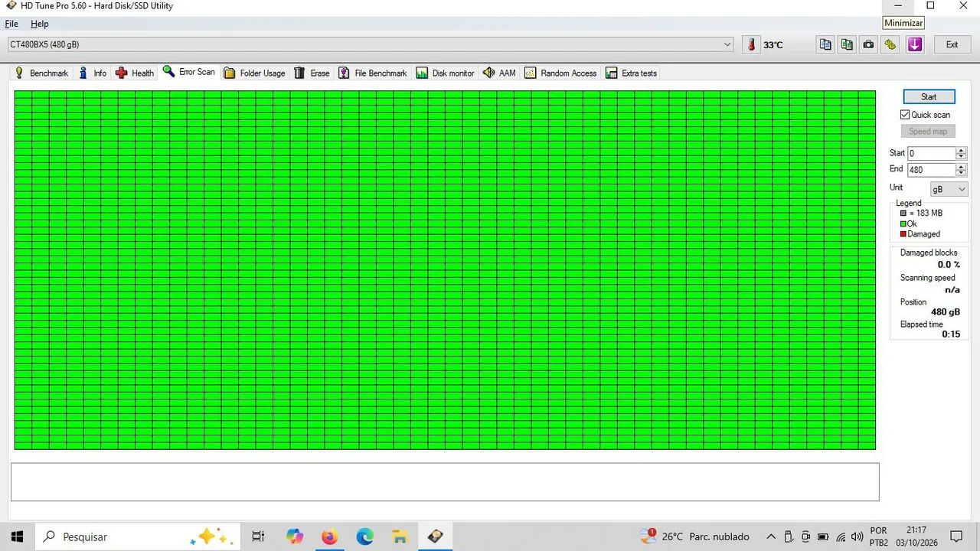Click the Start position input field

[x=931, y=153]
